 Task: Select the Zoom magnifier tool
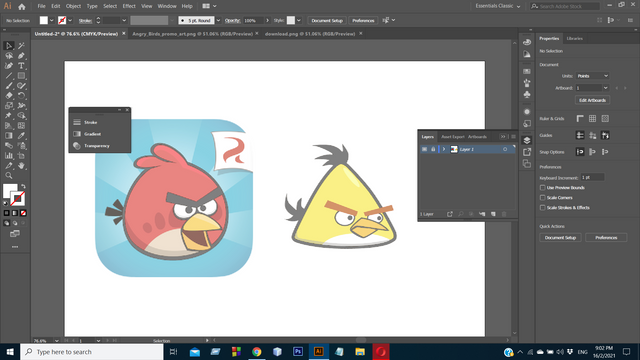(x=9, y=176)
